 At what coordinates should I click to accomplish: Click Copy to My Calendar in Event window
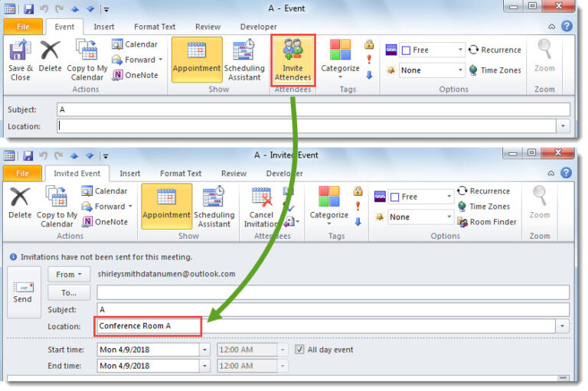point(87,60)
